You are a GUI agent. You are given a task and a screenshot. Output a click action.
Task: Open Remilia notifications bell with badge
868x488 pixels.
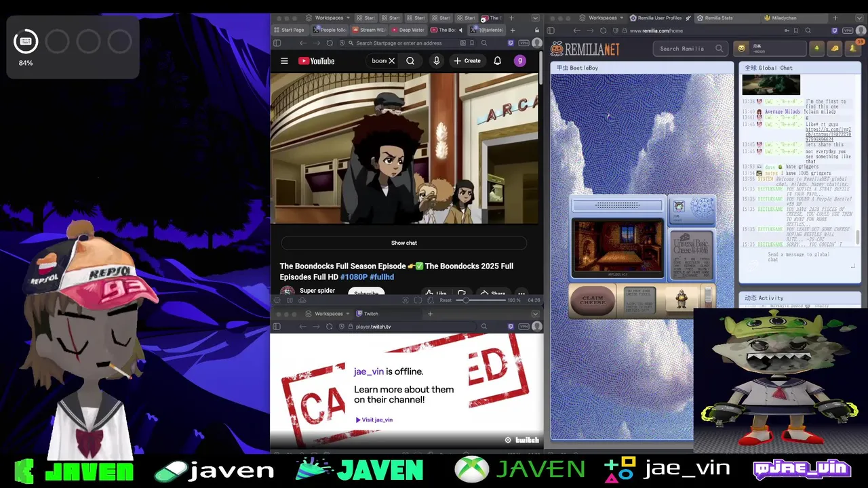pos(854,48)
